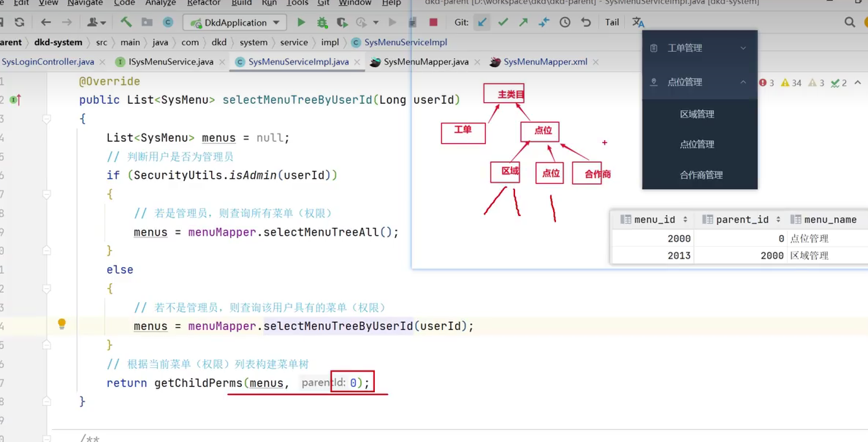Click the errors count indicator 3
Image resolution: width=868 pixels, height=442 pixels.
(766, 83)
